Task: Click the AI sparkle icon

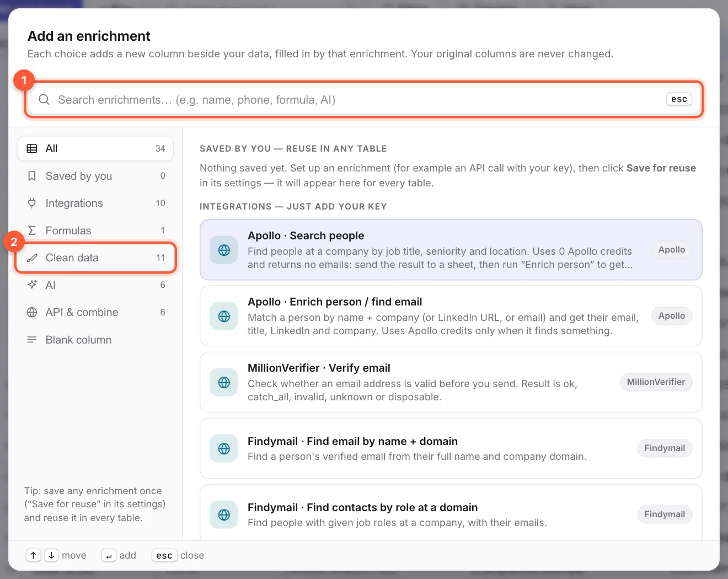Action: [x=32, y=285]
